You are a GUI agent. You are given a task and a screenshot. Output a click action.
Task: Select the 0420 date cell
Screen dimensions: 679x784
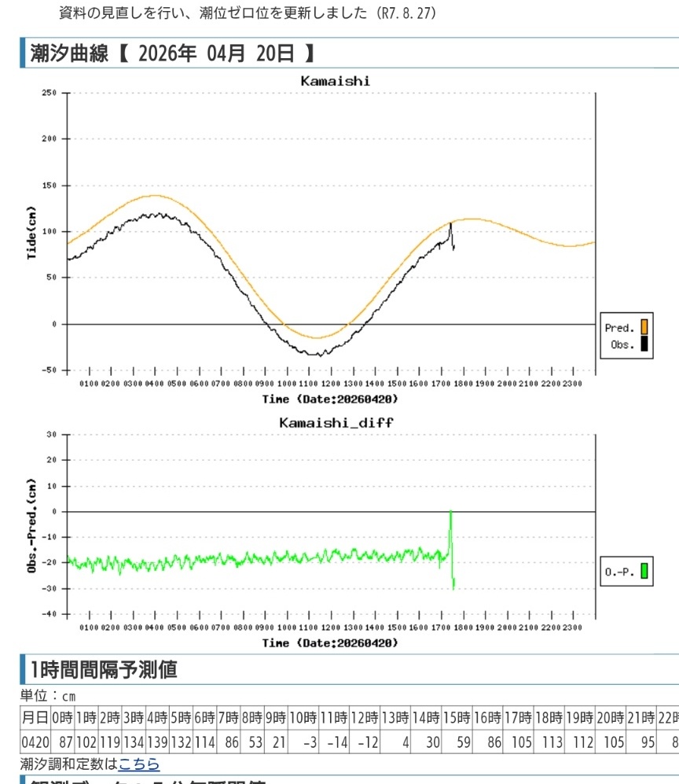coord(35,742)
